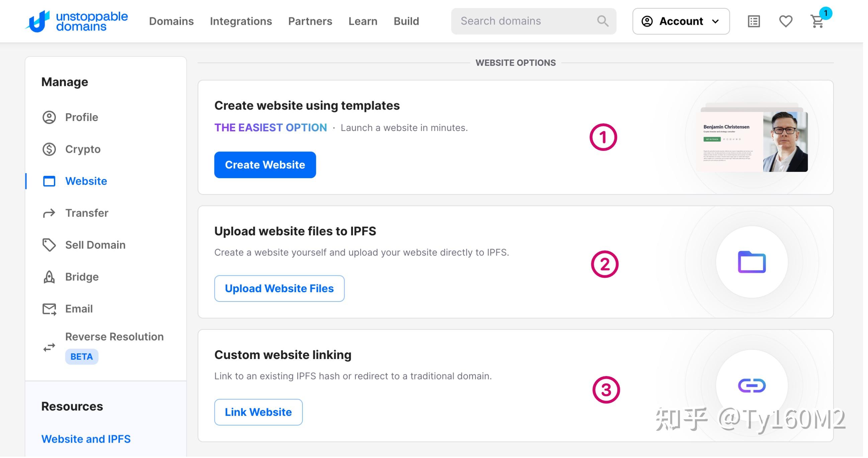Viewport: 868px width, 458px height.
Task: Open the Domains nav menu
Action: click(x=172, y=21)
